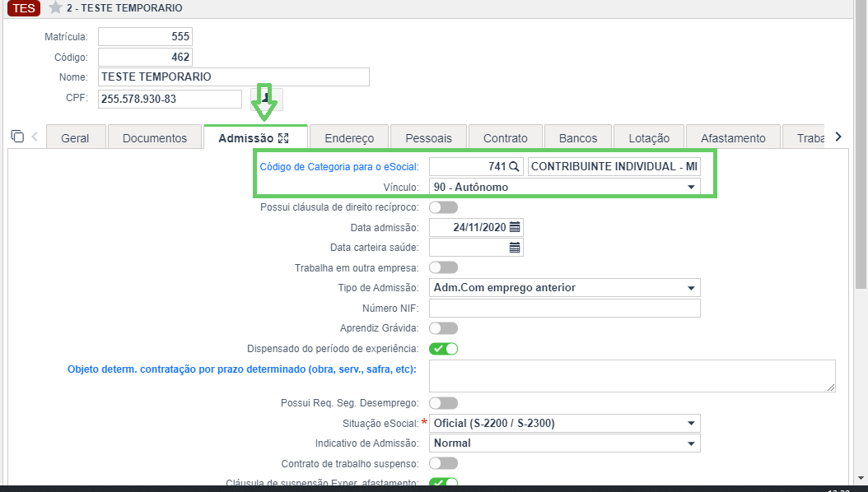
Task: Click the TES red badge icon
Action: pos(24,8)
